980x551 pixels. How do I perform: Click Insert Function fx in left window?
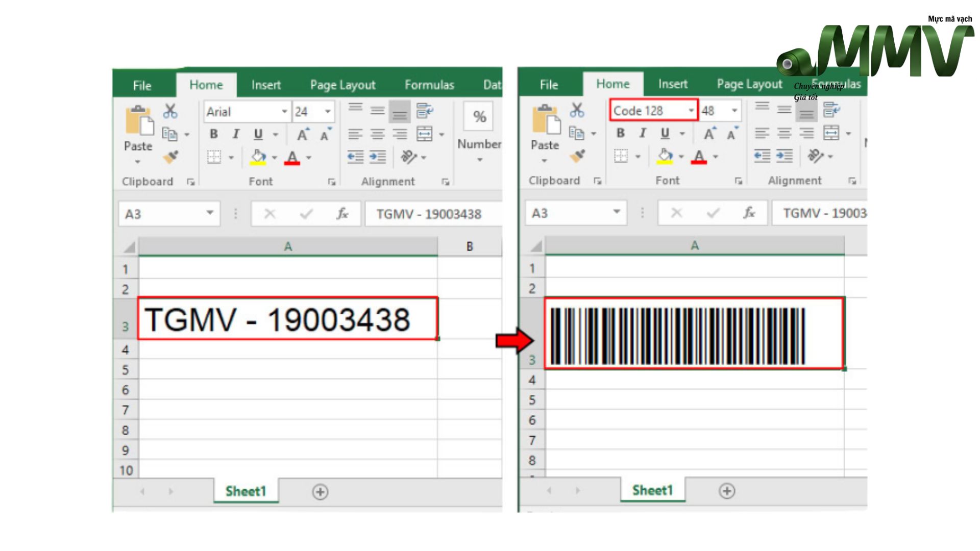coord(342,214)
